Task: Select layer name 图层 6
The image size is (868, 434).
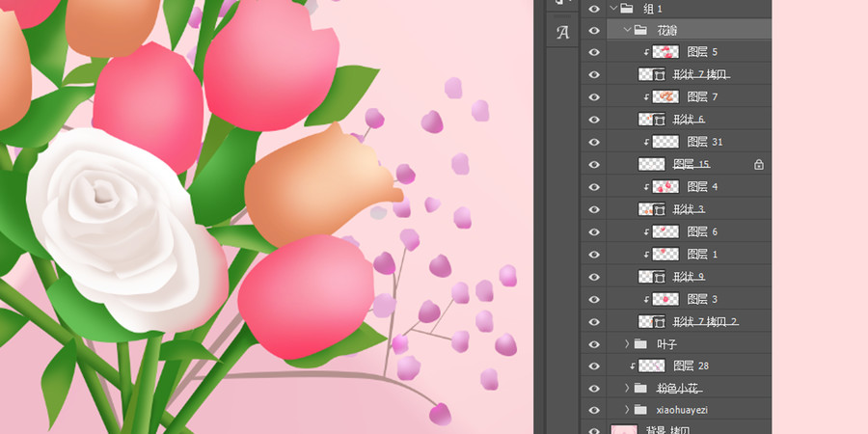Action: (x=702, y=231)
